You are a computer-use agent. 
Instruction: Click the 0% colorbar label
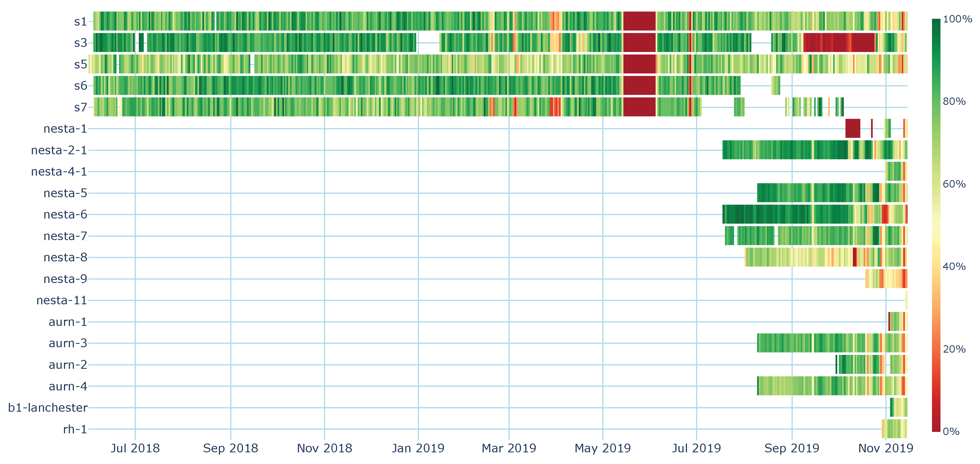(951, 431)
